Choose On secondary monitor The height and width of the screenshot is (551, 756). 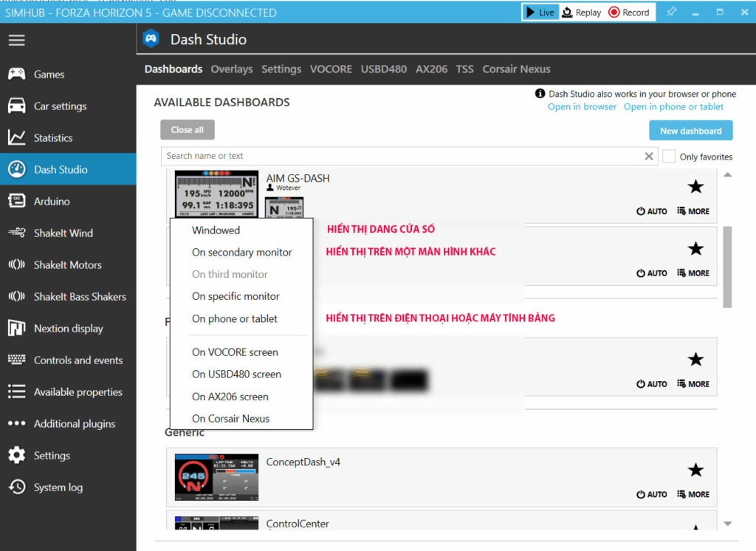pos(241,253)
